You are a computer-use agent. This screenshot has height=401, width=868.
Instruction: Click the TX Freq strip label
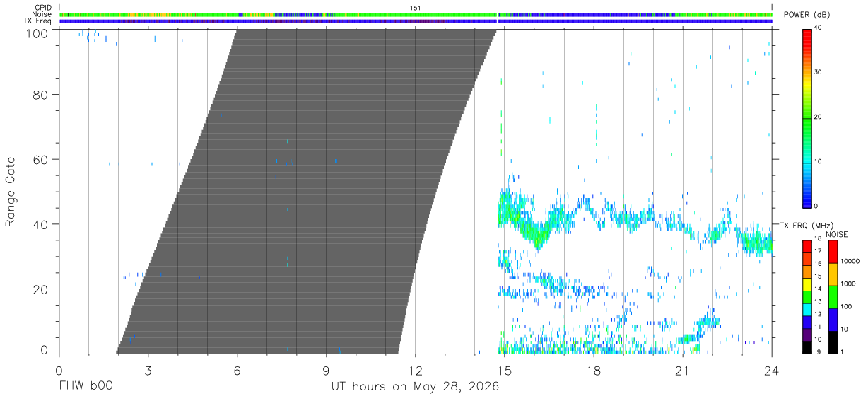click(x=38, y=21)
